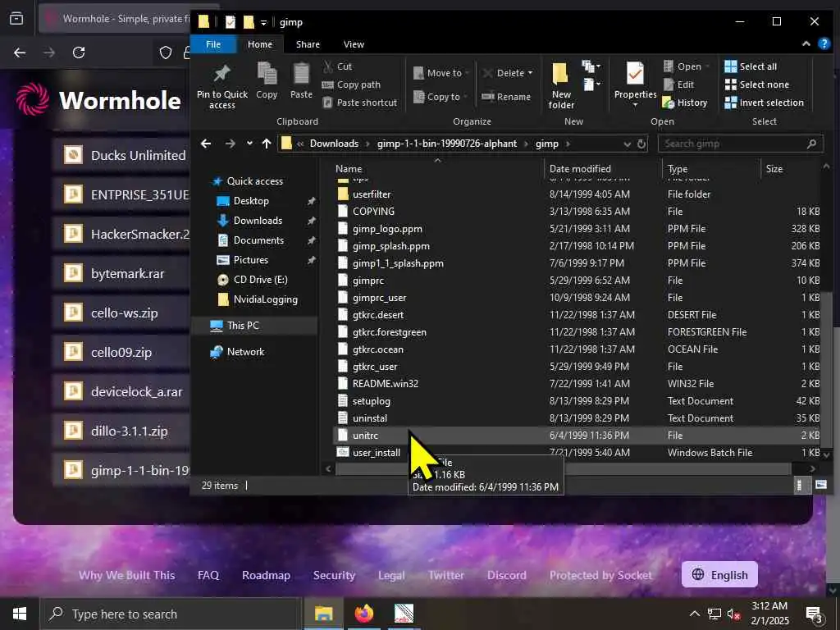Click cello-ws.zip on Wormhole page

pos(125,313)
